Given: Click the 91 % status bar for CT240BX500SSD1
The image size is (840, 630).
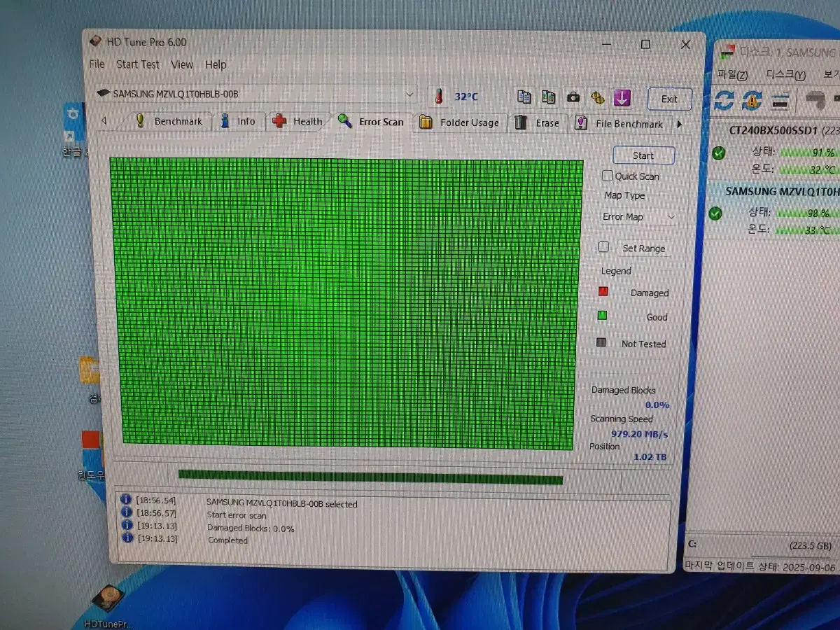Looking at the screenshot, I should click(x=809, y=152).
